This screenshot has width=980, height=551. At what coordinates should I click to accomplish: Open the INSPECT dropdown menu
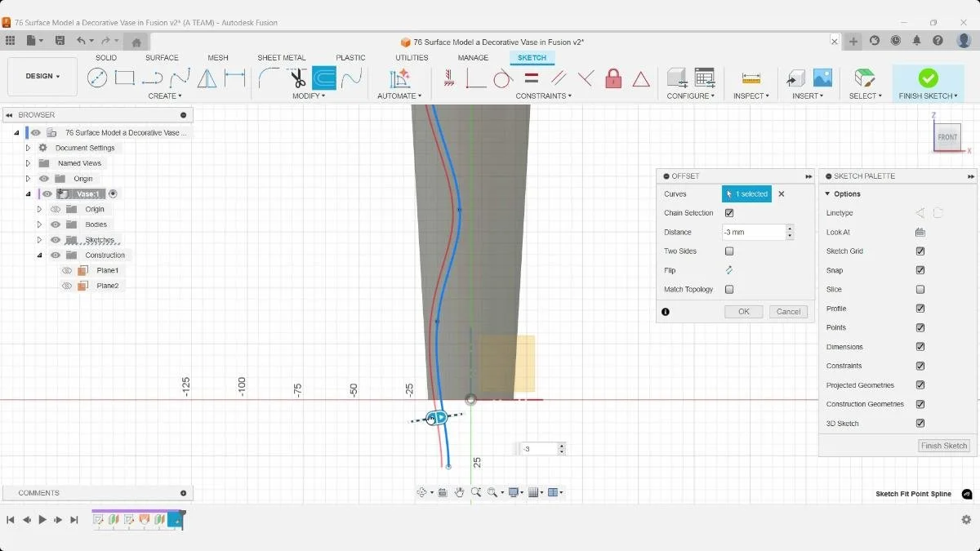tap(751, 96)
